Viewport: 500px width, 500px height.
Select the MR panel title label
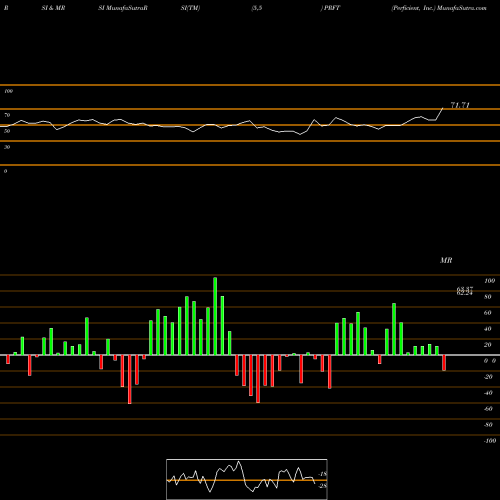[446, 260]
